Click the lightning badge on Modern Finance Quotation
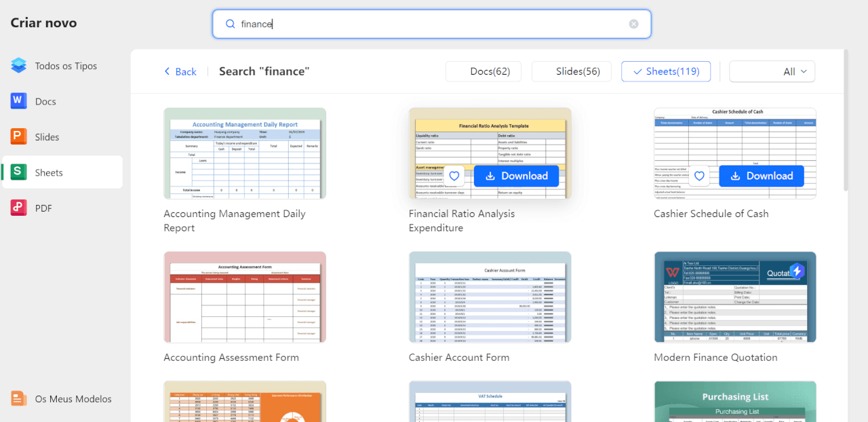This screenshot has width=868, height=422. click(x=797, y=271)
